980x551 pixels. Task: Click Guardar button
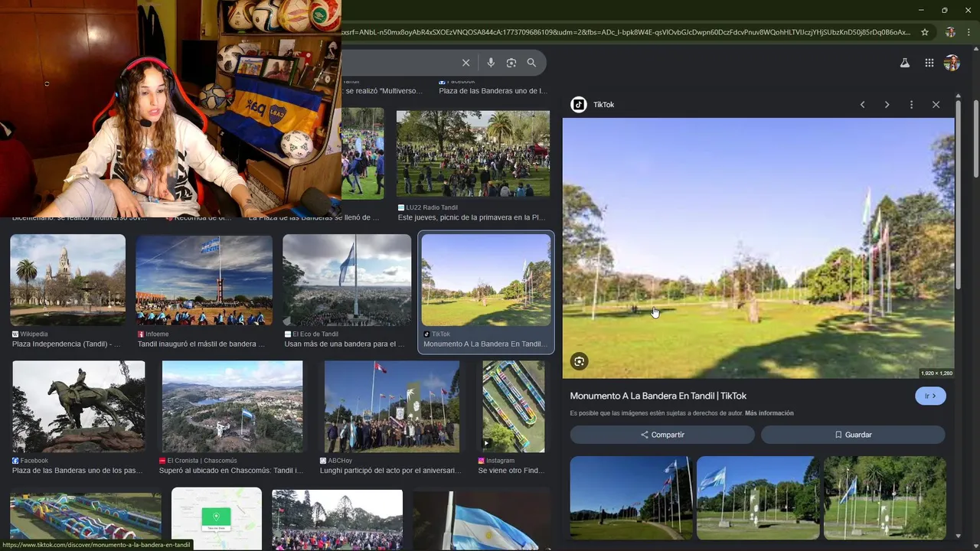[x=853, y=435]
